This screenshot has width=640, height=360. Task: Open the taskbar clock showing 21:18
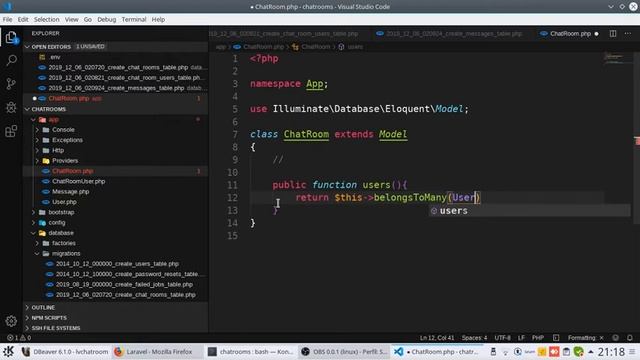tap(611, 352)
